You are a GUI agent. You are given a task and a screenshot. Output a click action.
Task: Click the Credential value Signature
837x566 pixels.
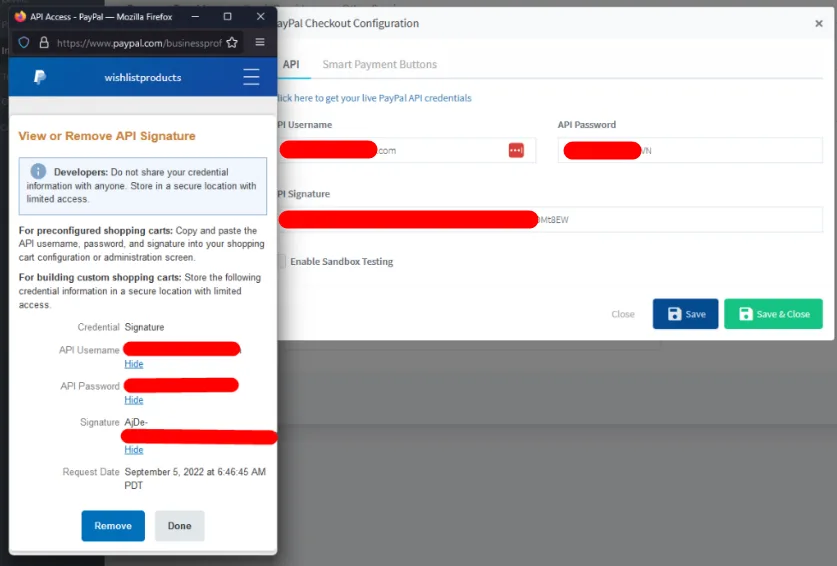[144, 327]
